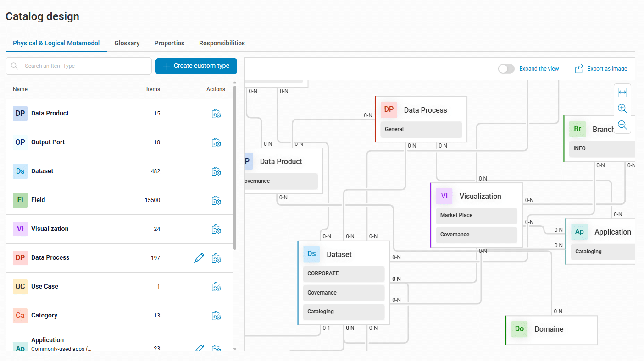
Task: Select the Domaine node in the diagram
Action: (549, 329)
